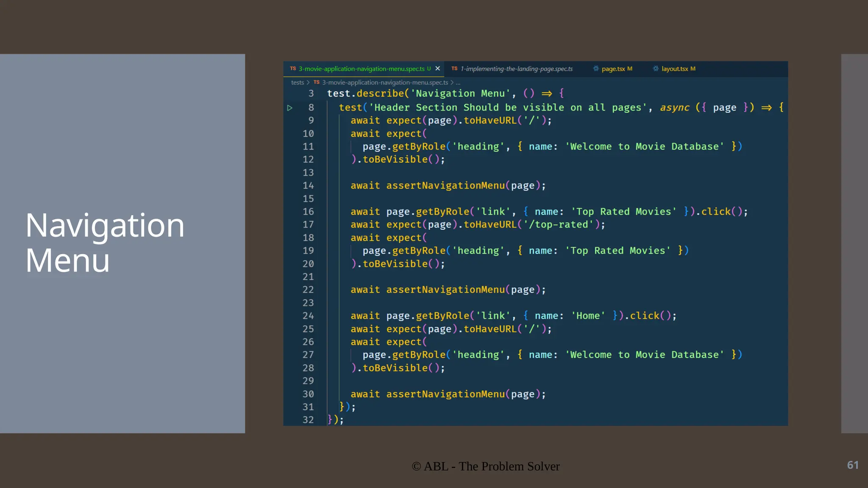Open the layout.tsx editor tab

[674, 69]
